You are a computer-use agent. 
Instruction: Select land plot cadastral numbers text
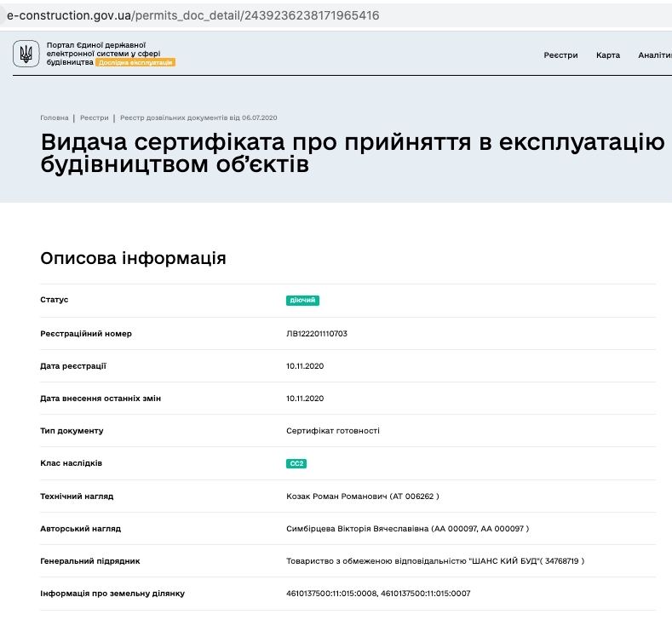click(378, 594)
